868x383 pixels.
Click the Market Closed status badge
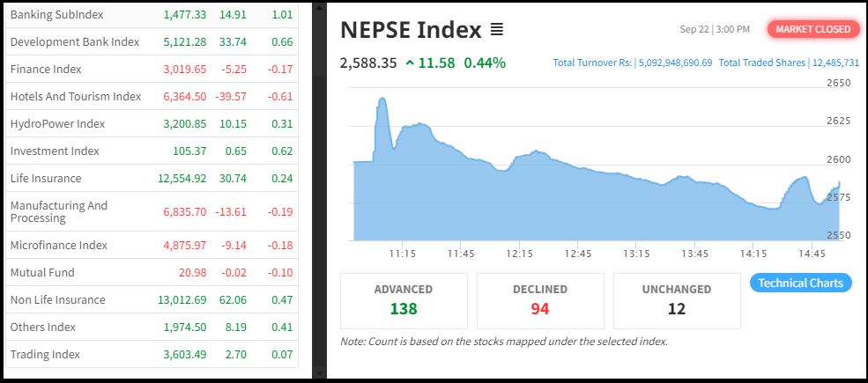coord(812,29)
